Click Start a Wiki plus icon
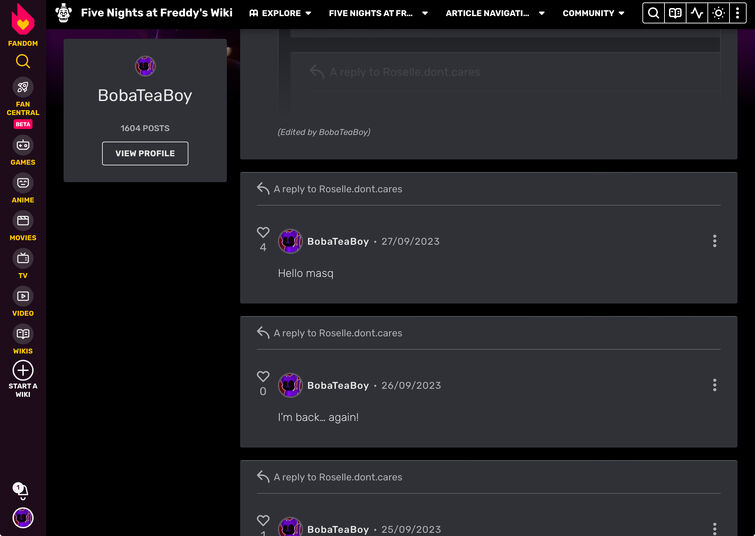The image size is (755, 536). pyautogui.click(x=23, y=370)
